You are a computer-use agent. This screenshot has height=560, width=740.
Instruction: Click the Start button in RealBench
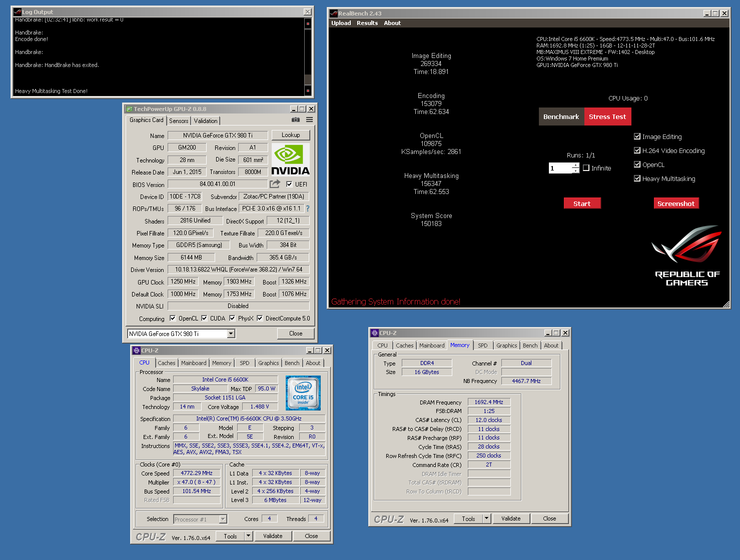(582, 203)
